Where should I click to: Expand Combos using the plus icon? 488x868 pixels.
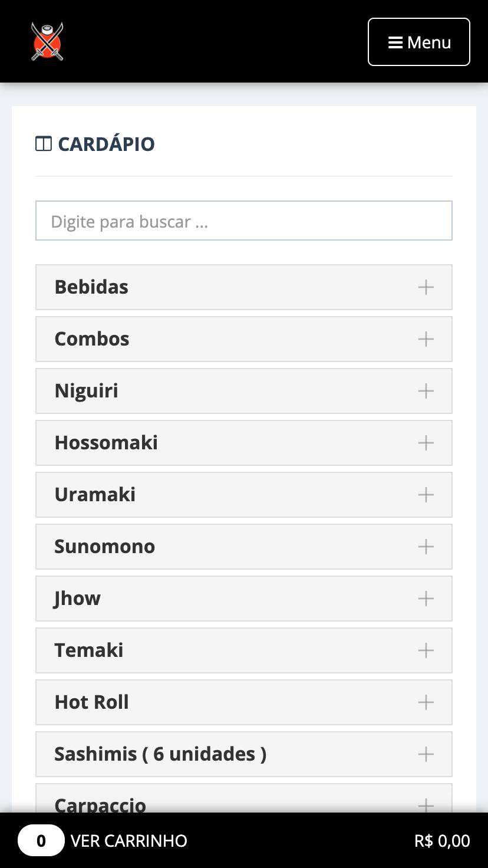click(426, 339)
